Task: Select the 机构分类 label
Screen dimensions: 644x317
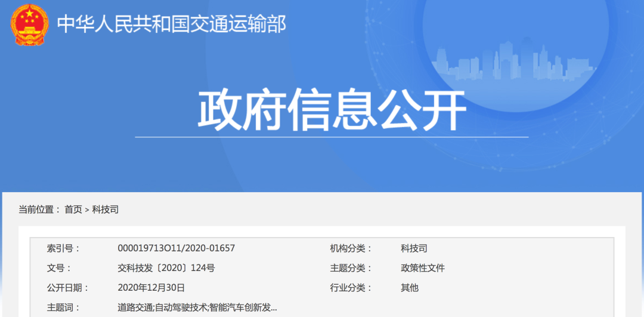Action: point(351,248)
